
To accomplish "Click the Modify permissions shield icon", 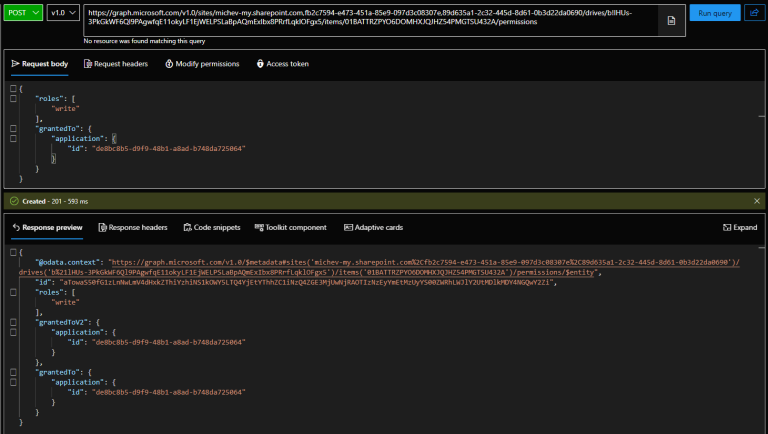I will pyautogui.click(x=169, y=64).
